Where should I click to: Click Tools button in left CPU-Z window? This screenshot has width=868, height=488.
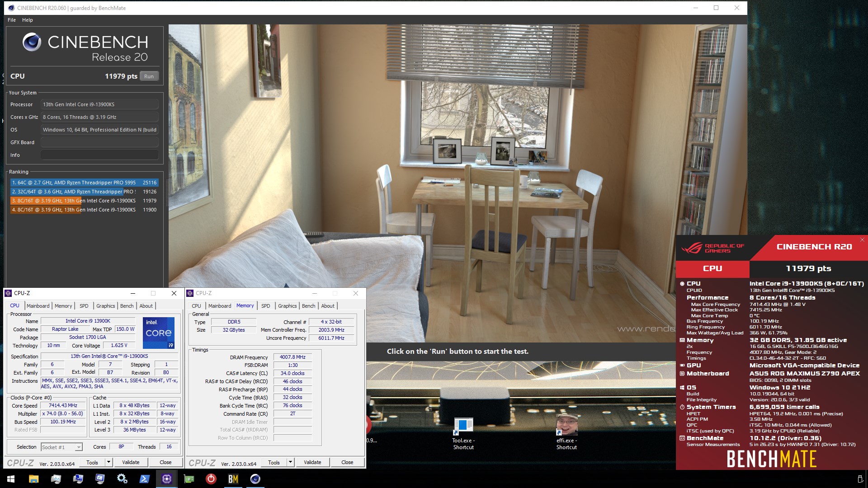tap(92, 462)
